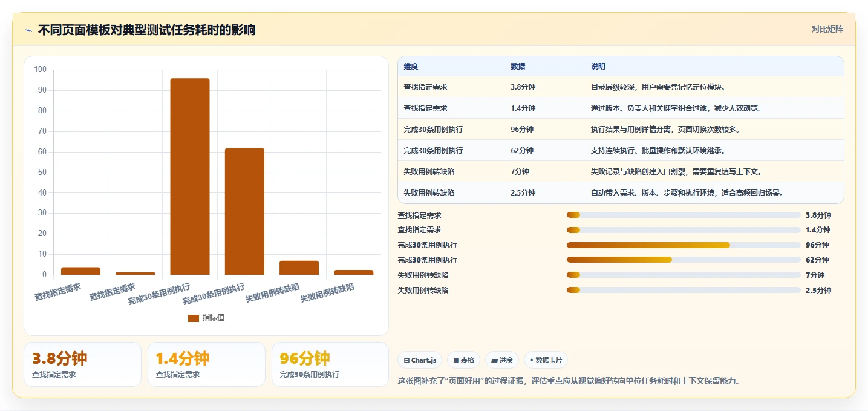Image resolution: width=868 pixels, height=411 pixels.
Task: Click the 96分钟 cell in the table
Action: 522,130
